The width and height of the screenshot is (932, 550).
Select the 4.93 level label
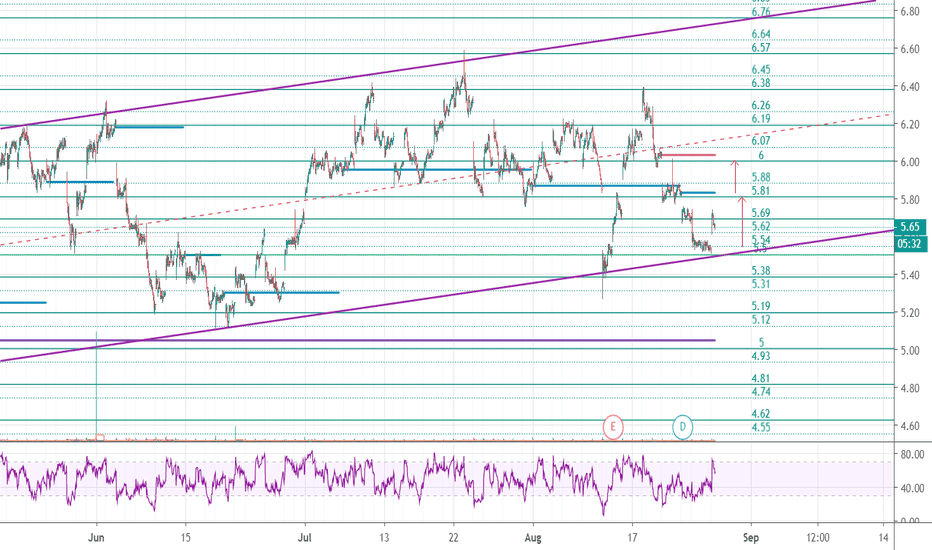tap(761, 356)
